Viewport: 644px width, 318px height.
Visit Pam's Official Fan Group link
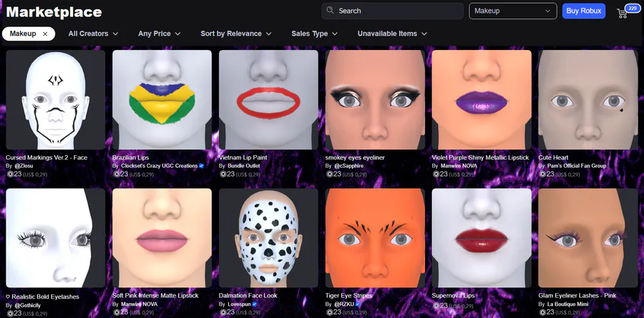pyautogui.click(x=577, y=166)
